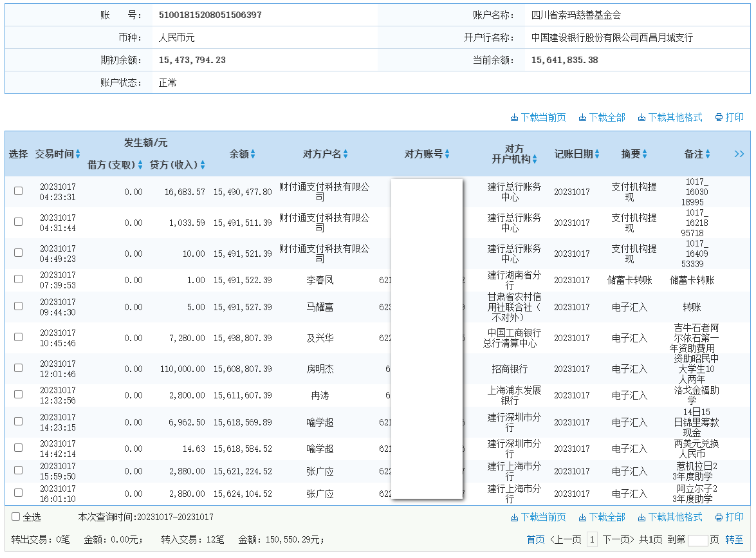Screen dimensions: 756x558
Task: Click the download icon beside 下载其他格式
Action: 641,117
